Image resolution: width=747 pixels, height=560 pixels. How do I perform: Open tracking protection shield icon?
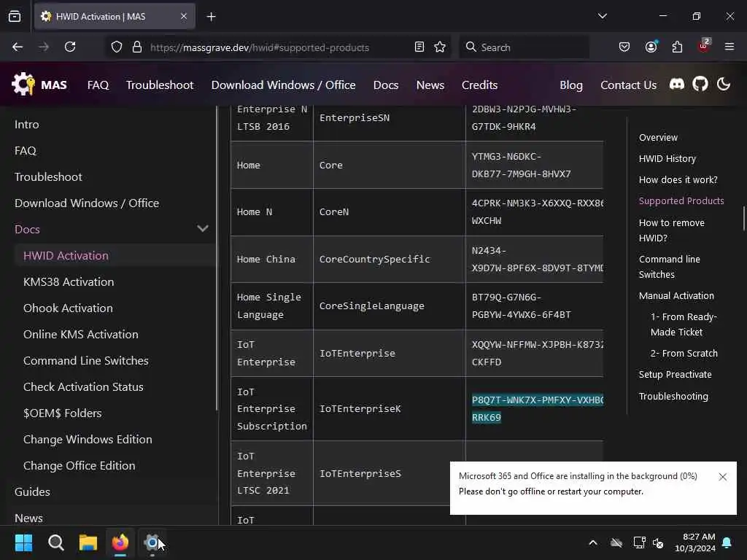117,47
